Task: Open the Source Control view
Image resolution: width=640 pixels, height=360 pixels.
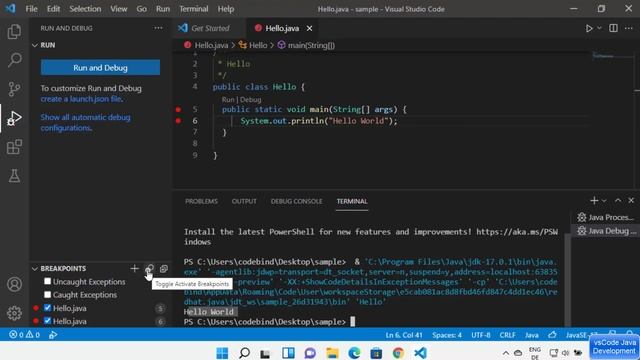Action: coord(14,89)
